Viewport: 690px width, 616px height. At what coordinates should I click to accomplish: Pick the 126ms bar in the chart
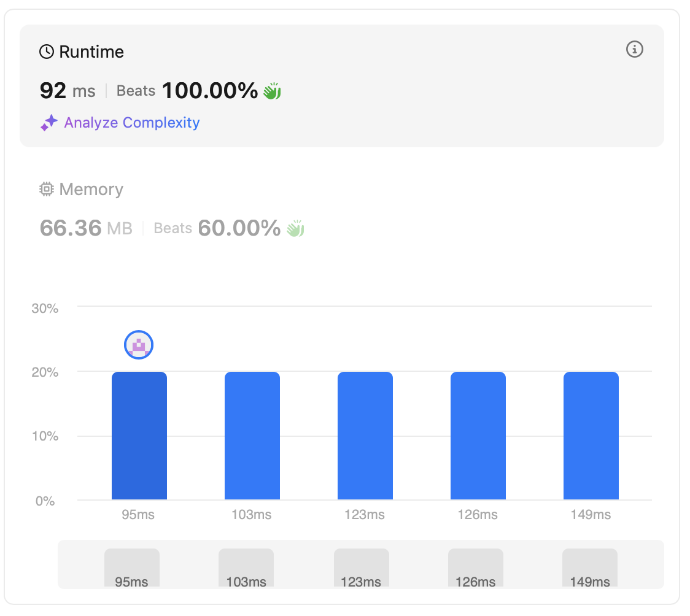click(x=478, y=436)
